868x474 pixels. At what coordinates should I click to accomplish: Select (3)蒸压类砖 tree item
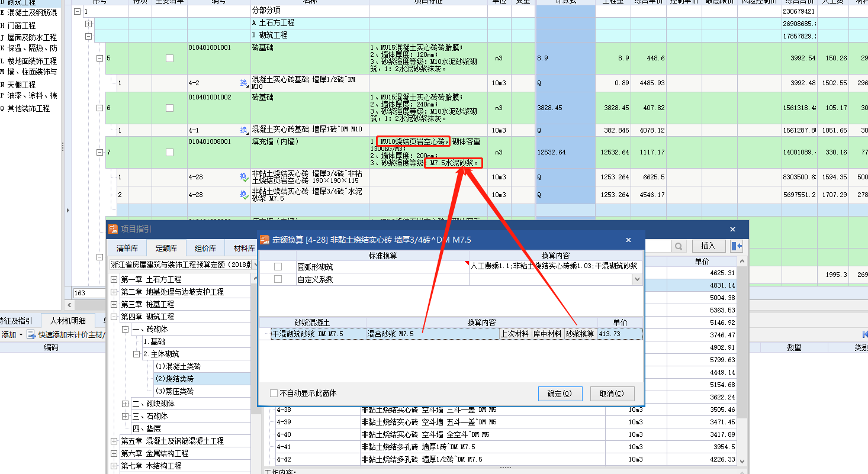174,391
